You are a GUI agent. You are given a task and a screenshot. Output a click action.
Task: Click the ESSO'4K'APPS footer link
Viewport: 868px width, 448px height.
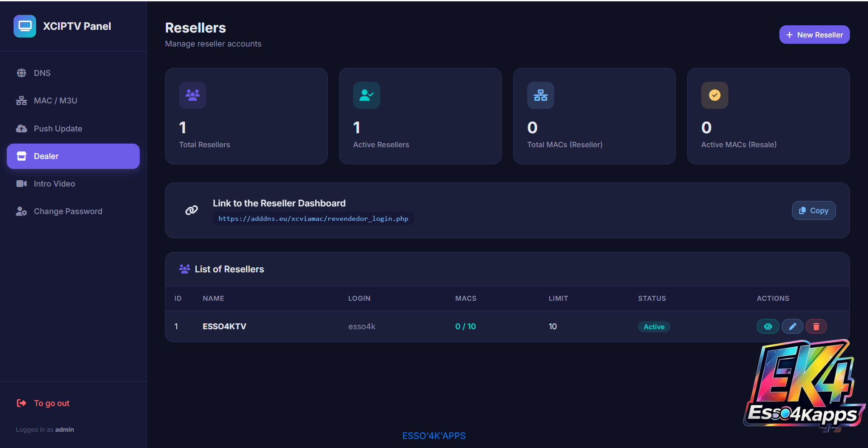434,436
